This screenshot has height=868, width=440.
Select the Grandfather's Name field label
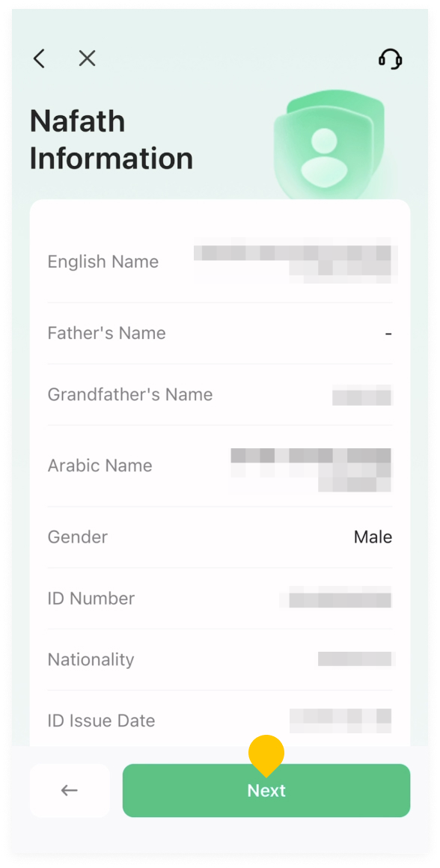(x=130, y=394)
